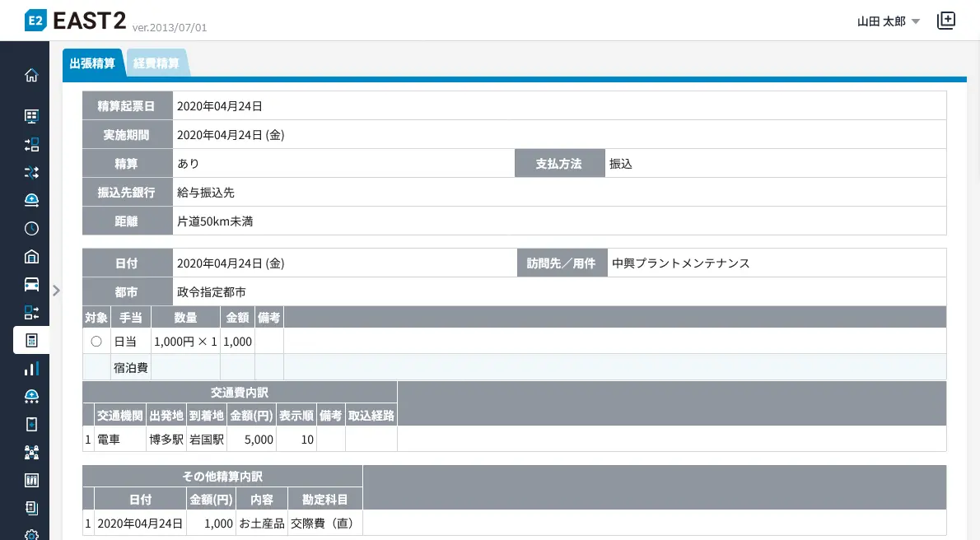Open the bar chart icon in sidebar

pos(31,368)
